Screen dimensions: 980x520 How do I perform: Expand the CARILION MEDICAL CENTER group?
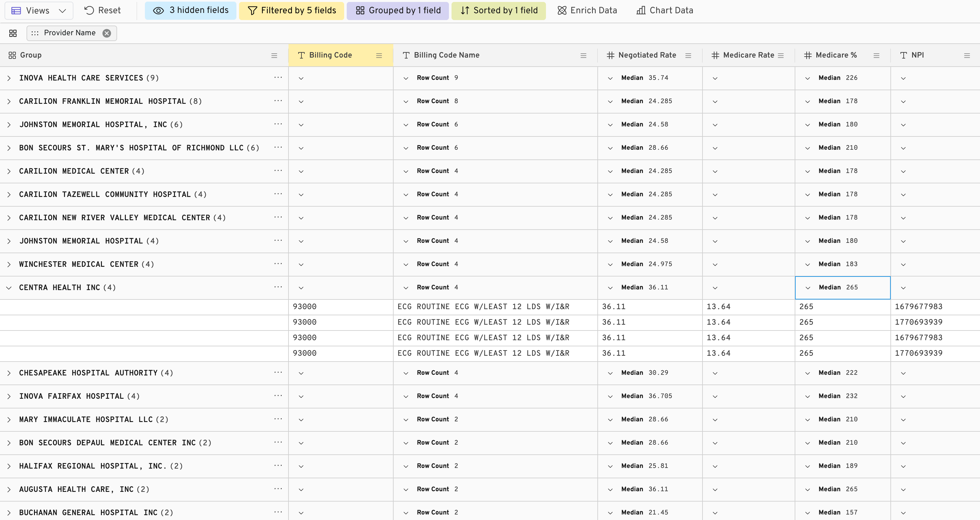click(9, 171)
